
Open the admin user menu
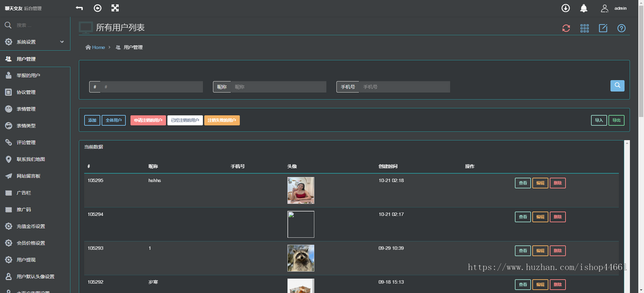coord(613,9)
